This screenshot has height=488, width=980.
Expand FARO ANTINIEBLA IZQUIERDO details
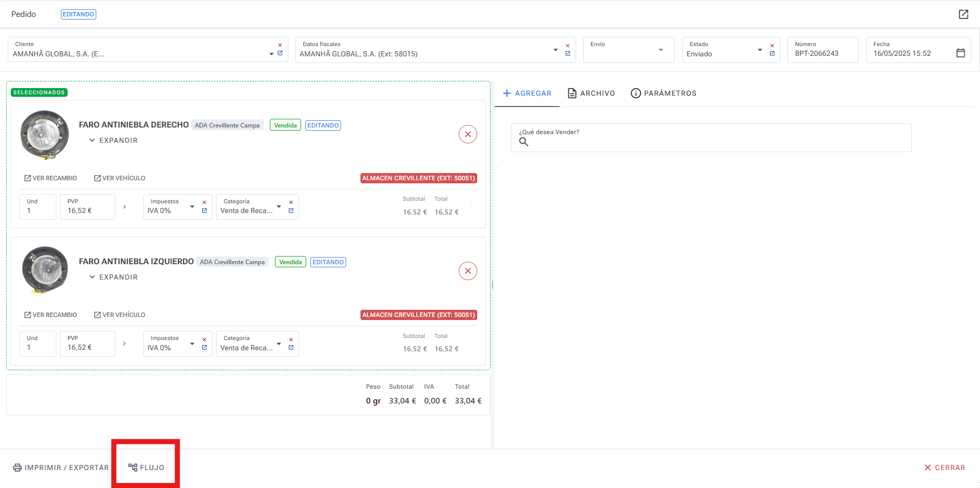(x=113, y=277)
